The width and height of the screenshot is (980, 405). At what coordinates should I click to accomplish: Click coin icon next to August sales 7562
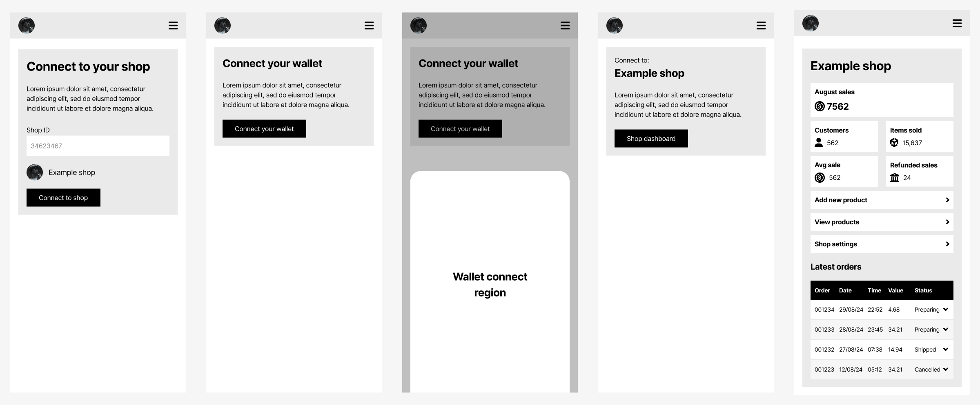click(820, 106)
